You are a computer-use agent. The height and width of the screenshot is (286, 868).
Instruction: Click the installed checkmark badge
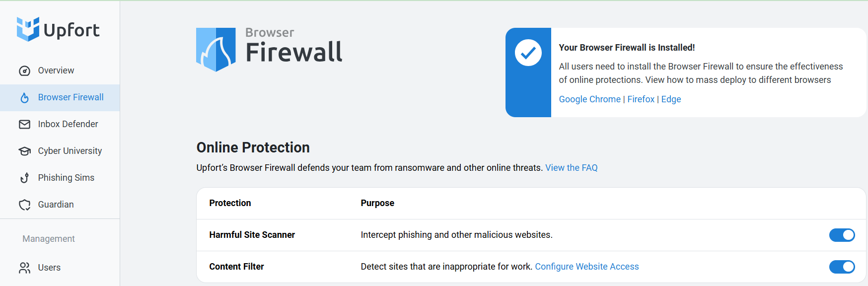(x=528, y=53)
